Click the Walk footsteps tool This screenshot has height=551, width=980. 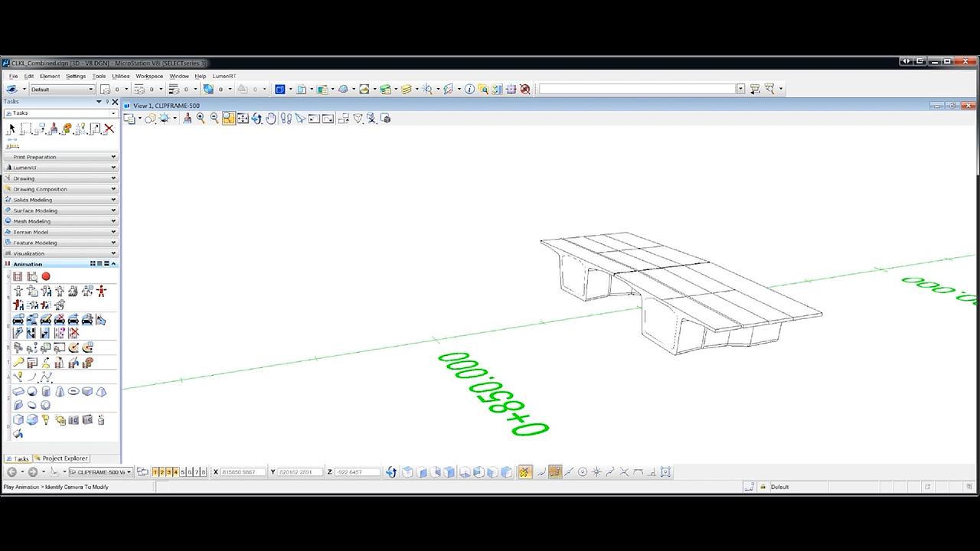pyautogui.click(x=286, y=118)
